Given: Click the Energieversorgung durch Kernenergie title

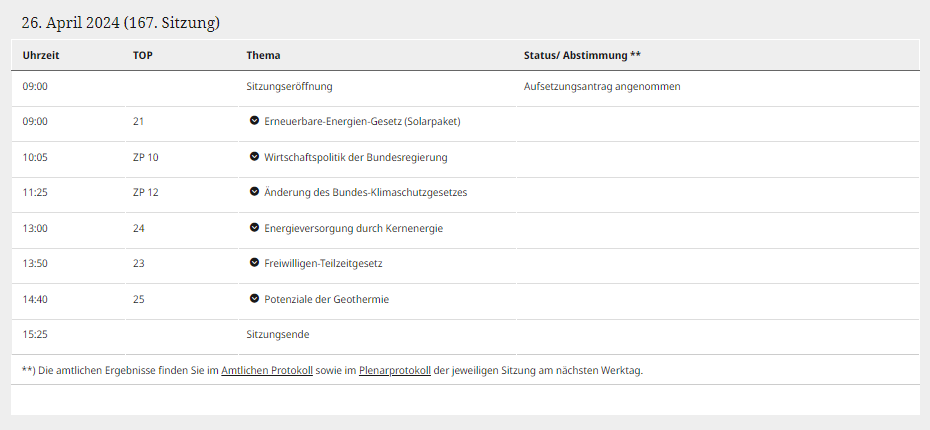Looking at the screenshot, I should 353,228.
